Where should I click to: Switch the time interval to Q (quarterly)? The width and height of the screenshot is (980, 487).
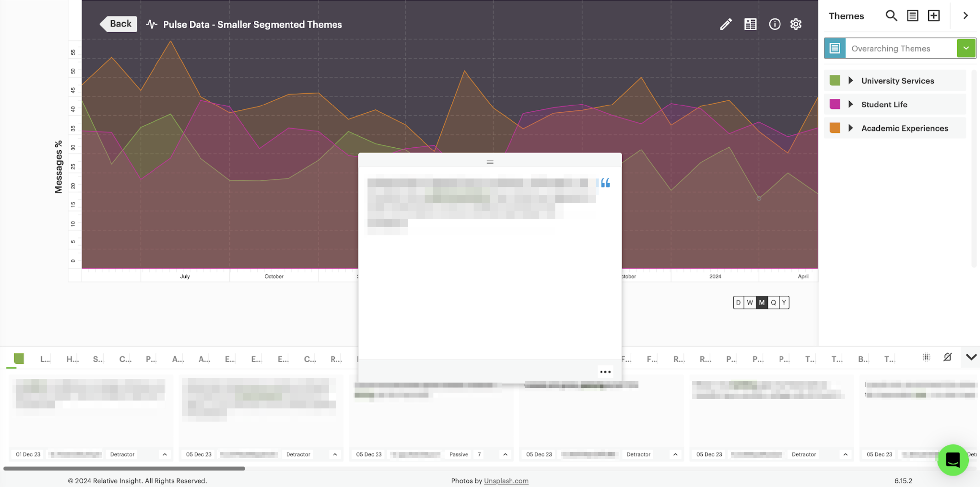[774, 303]
